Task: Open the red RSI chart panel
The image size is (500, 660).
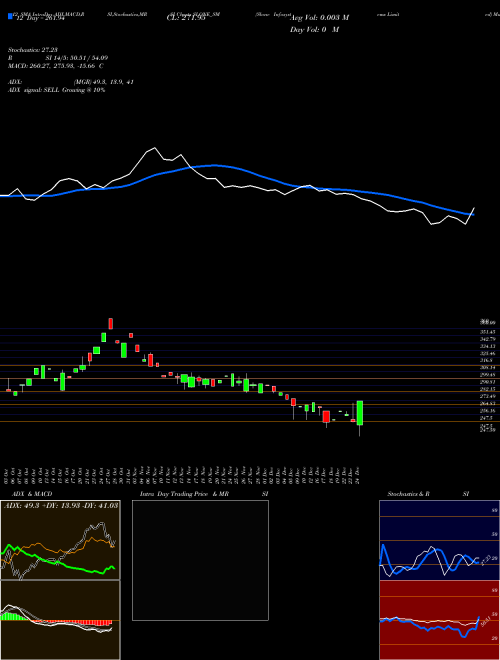Action: tap(439, 620)
